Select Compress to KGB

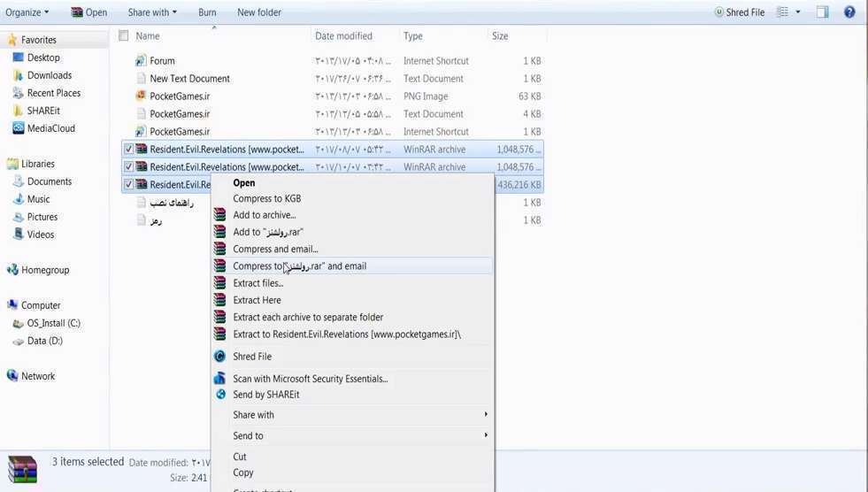[x=267, y=198]
